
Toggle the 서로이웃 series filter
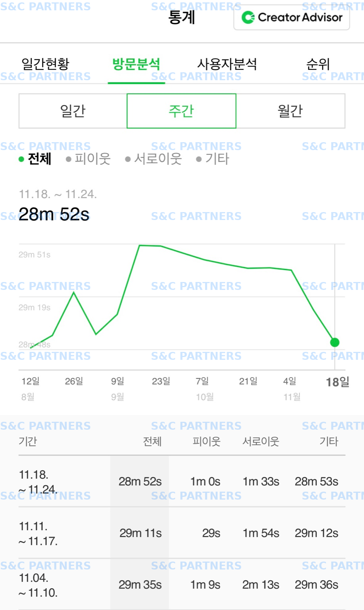[x=153, y=159]
